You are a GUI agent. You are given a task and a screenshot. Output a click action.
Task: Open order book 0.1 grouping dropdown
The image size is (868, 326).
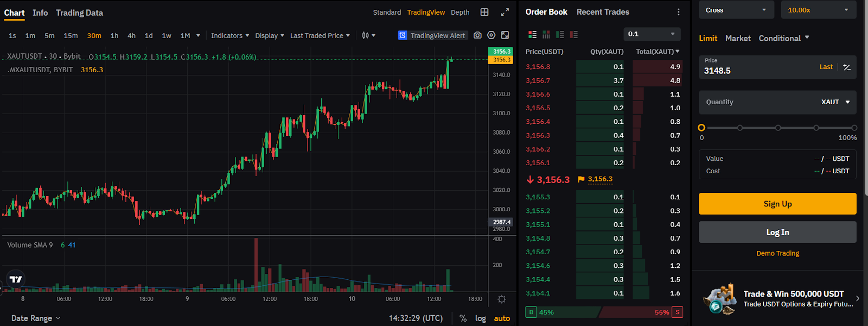652,34
